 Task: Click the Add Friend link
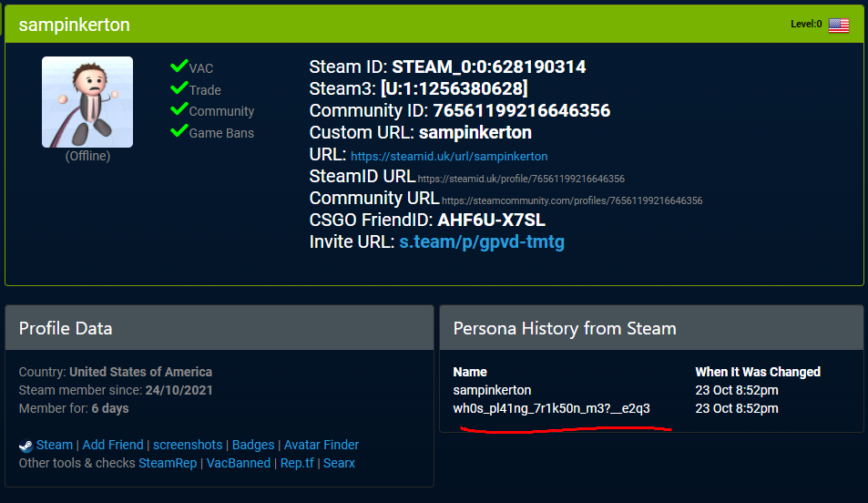click(112, 445)
